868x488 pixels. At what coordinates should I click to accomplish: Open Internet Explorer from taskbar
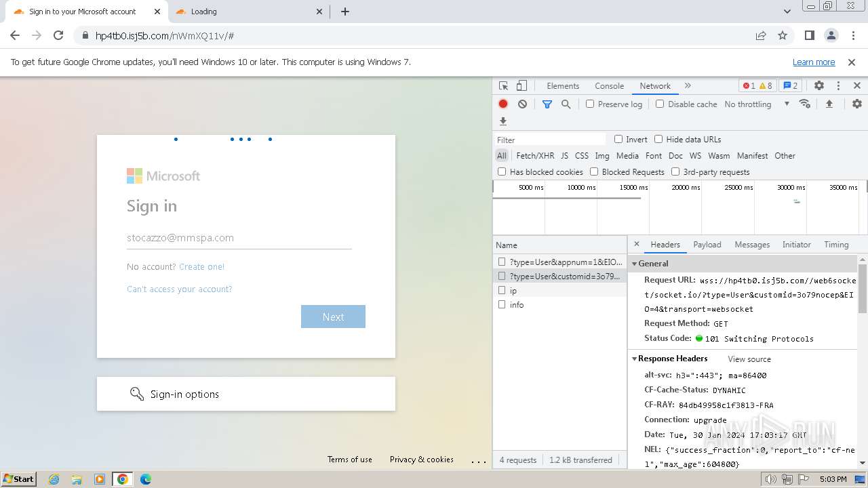pyautogui.click(x=54, y=479)
